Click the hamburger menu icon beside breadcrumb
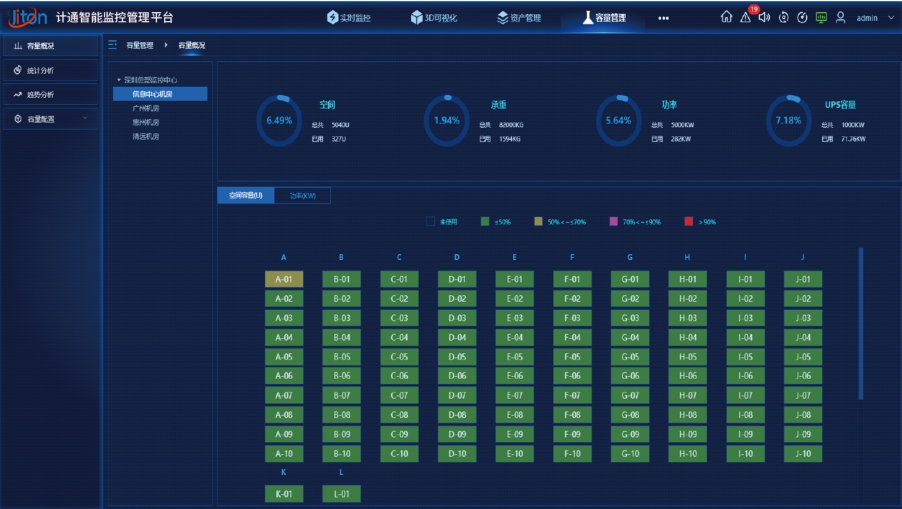Image resolution: width=902 pixels, height=509 pixels. point(112,45)
